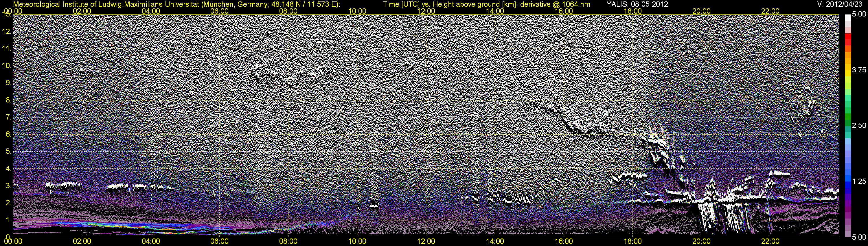Click 18:00 on the bottom time axis

pyautogui.click(x=632, y=241)
